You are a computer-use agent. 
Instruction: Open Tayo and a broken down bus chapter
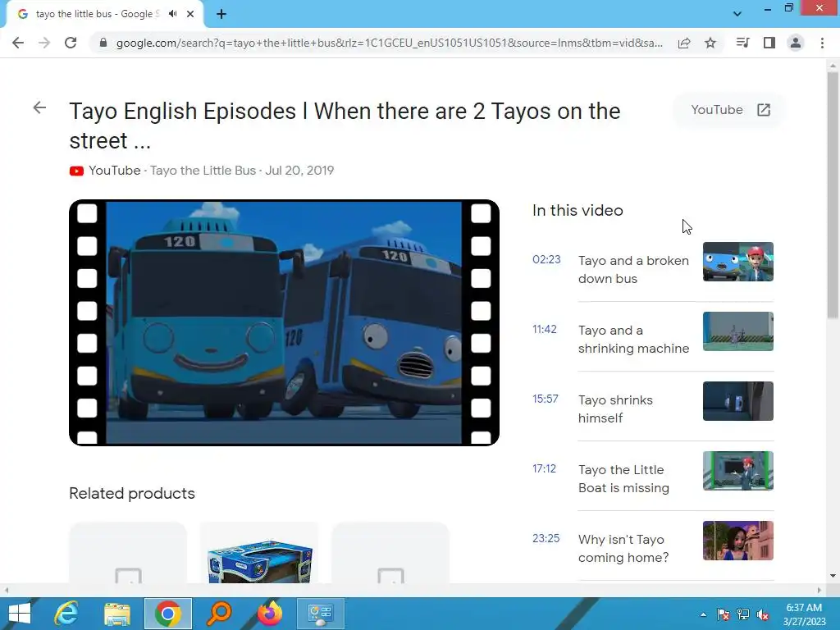click(x=633, y=269)
